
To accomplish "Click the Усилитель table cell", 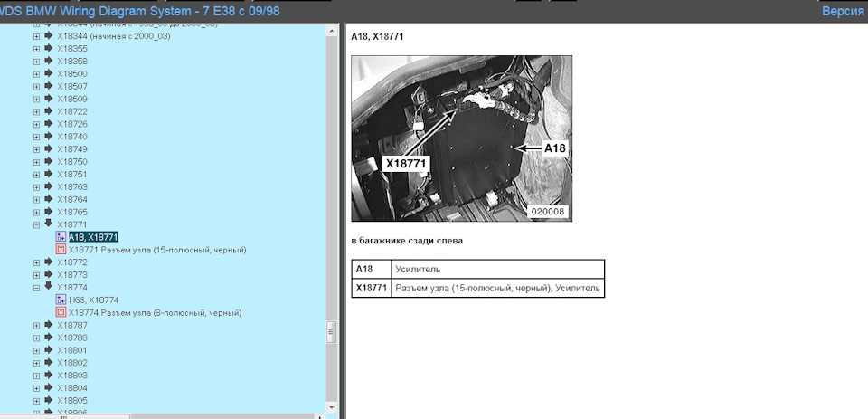I will [497, 270].
